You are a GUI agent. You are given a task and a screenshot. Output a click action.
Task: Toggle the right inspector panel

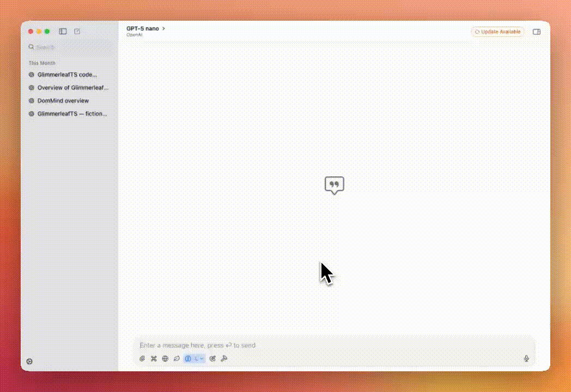click(536, 32)
